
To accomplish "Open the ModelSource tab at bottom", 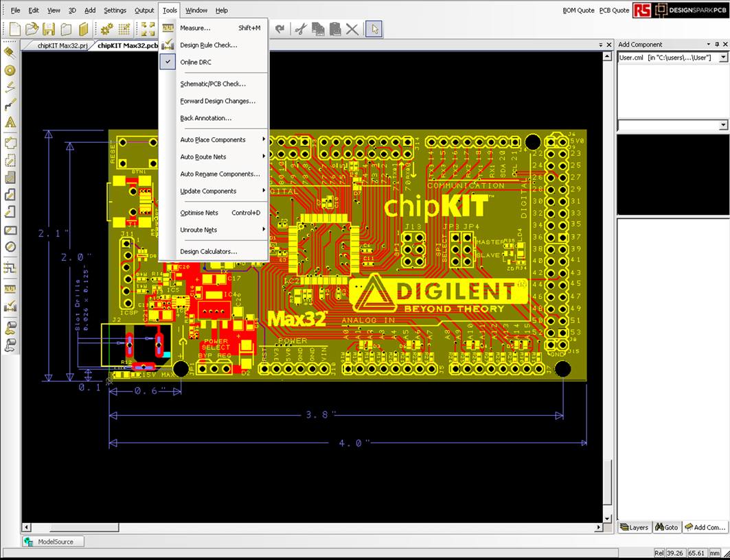I will click(54, 542).
